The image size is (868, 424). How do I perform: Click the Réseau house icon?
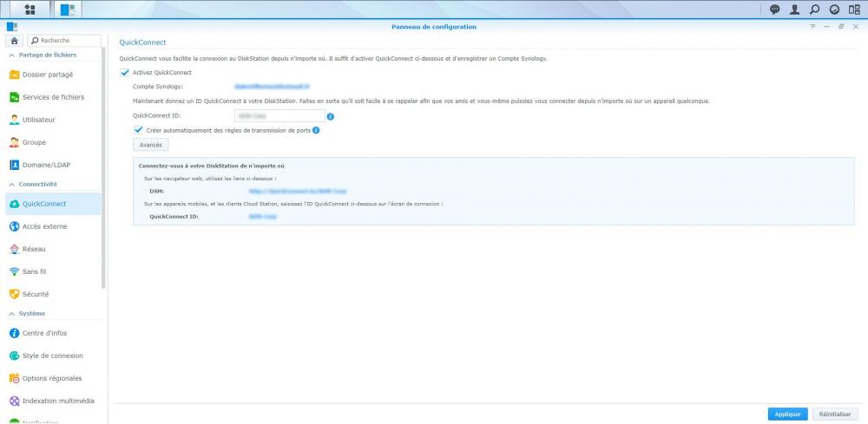click(x=15, y=250)
